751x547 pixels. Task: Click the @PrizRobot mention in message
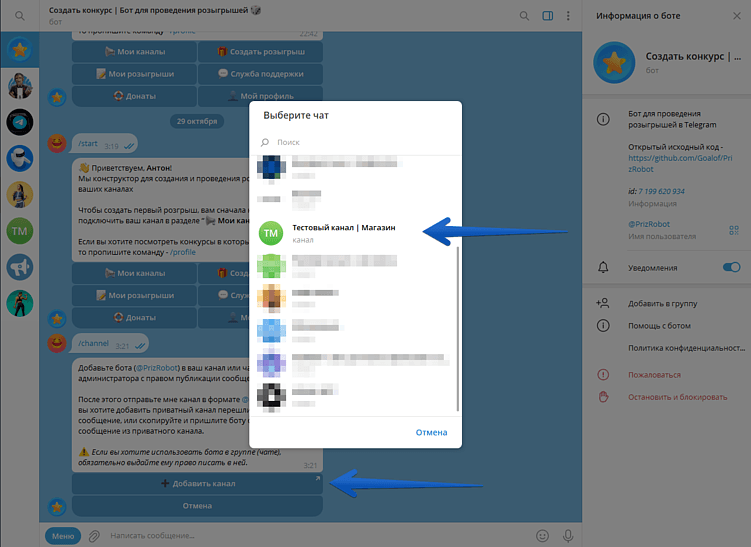[x=157, y=368]
